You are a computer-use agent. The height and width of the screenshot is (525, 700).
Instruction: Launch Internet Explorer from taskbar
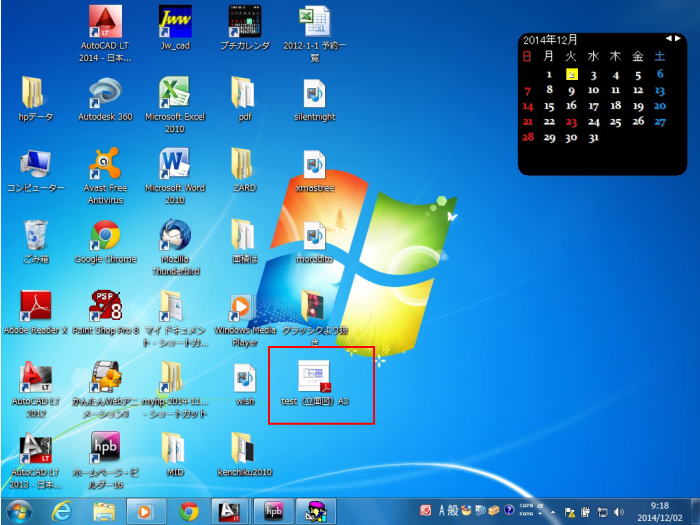pos(61,512)
